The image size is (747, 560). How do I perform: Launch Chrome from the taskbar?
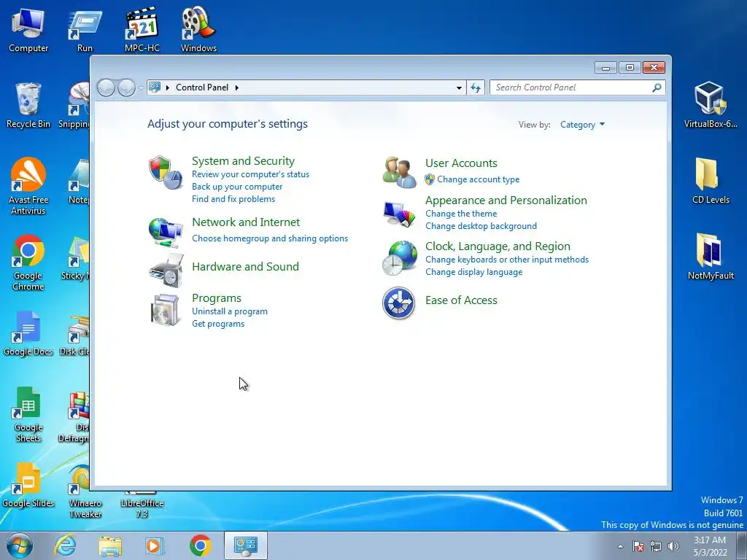click(x=200, y=545)
